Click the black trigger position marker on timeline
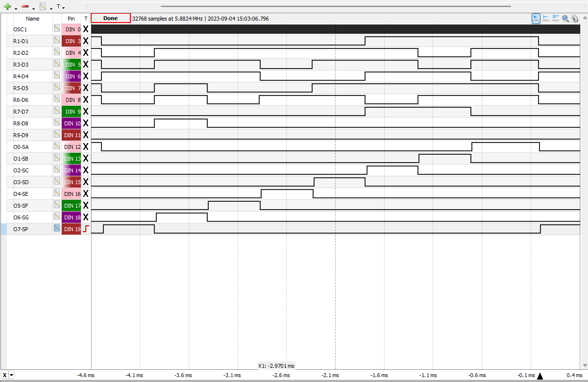This screenshot has height=382, width=588. (540, 376)
